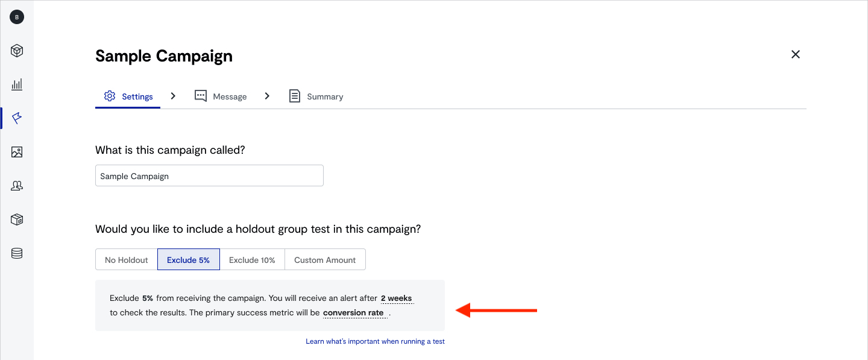
Task: Go to the Summary tab
Action: tap(316, 96)
